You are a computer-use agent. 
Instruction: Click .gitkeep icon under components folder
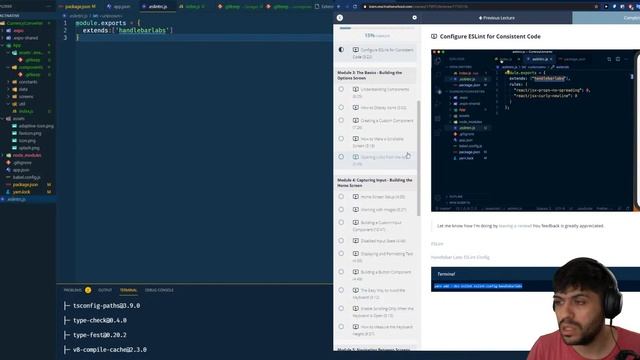tap(20, 75)
